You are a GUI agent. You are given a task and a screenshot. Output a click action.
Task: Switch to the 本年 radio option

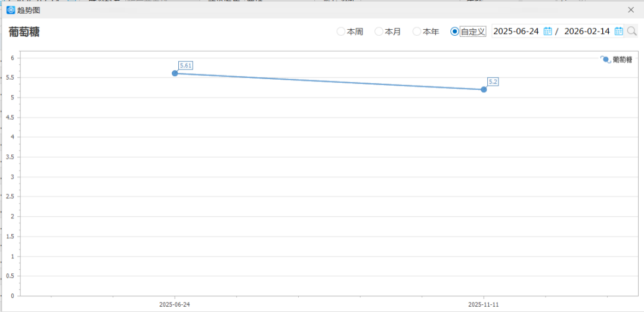417,32
